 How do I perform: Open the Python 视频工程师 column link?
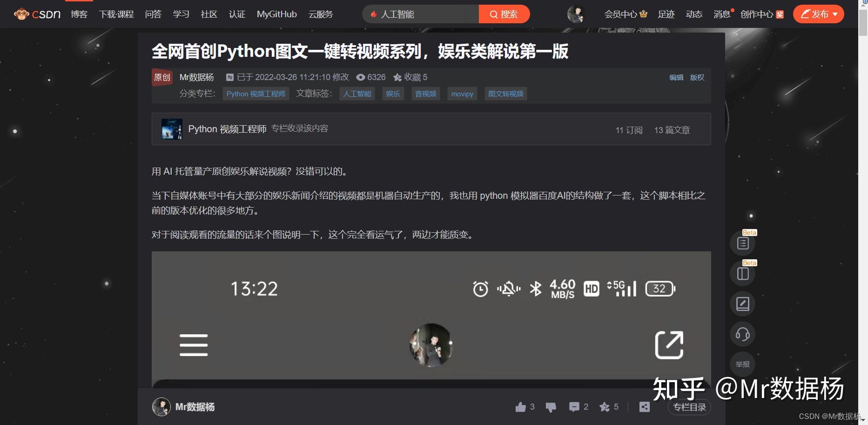tap(256, 94)
